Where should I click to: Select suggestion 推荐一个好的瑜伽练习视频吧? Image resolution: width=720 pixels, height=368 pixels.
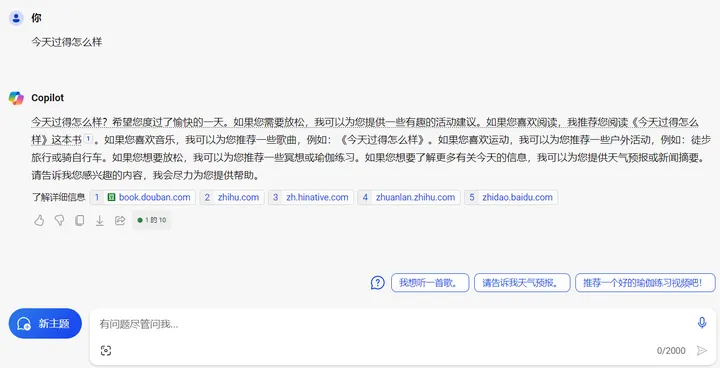(645, 283)
